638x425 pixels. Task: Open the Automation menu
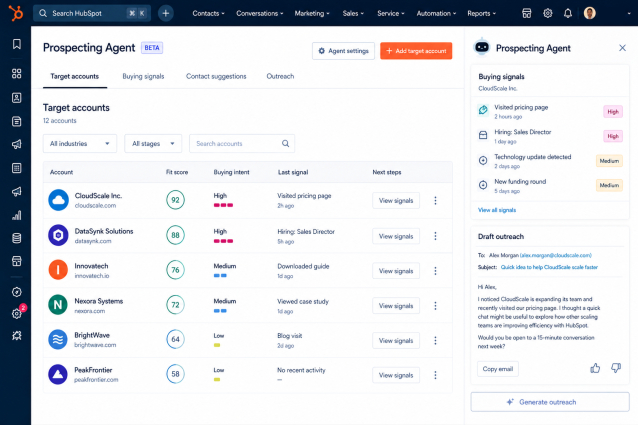436,13
